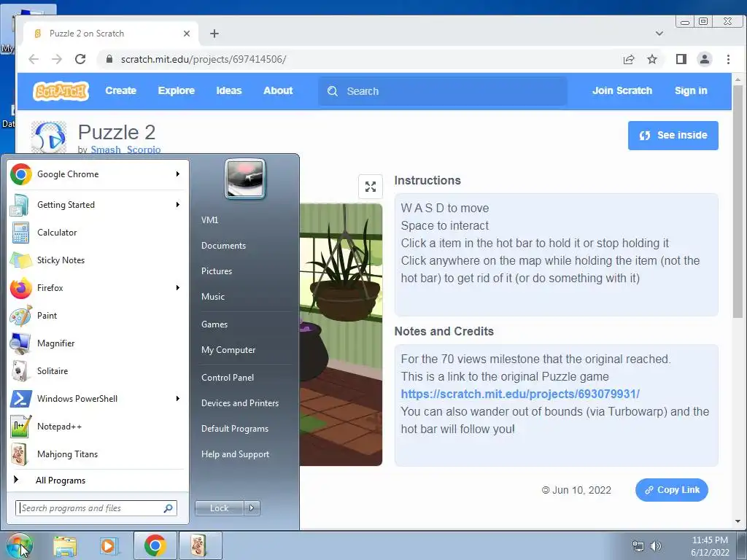Open Games from Start menu
747x560 pixels.
click(214, 324)
